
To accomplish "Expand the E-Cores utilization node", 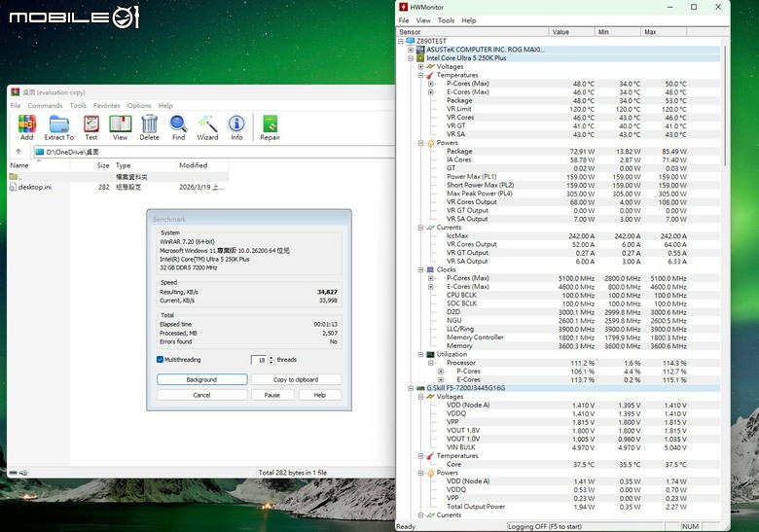I will 441,379.
